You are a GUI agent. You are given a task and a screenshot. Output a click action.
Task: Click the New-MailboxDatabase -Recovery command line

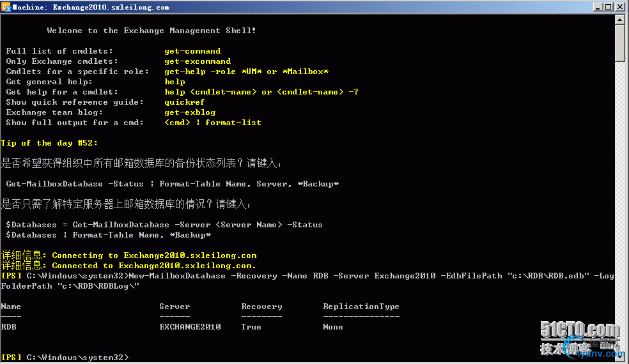coord(307,276)
